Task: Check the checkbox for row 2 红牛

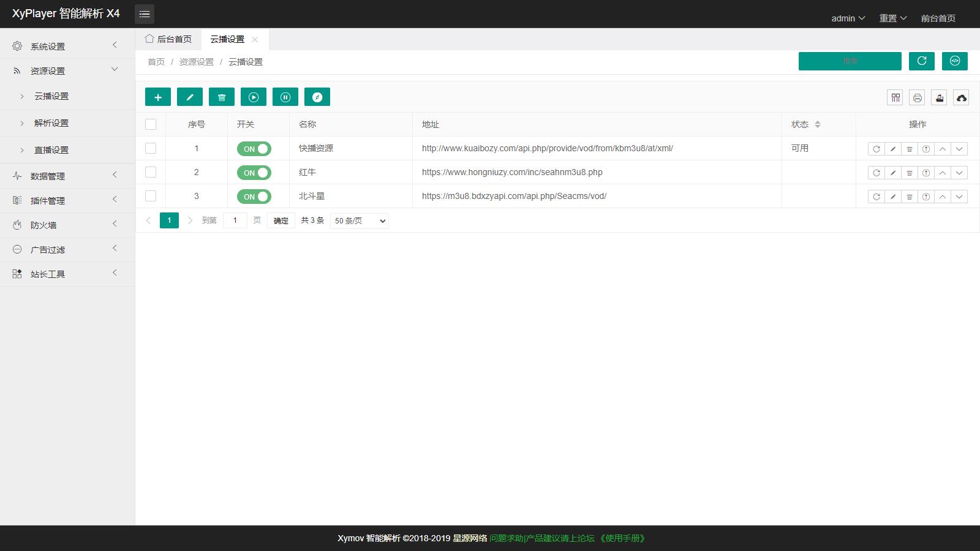Action: click(x=151, y=172)
